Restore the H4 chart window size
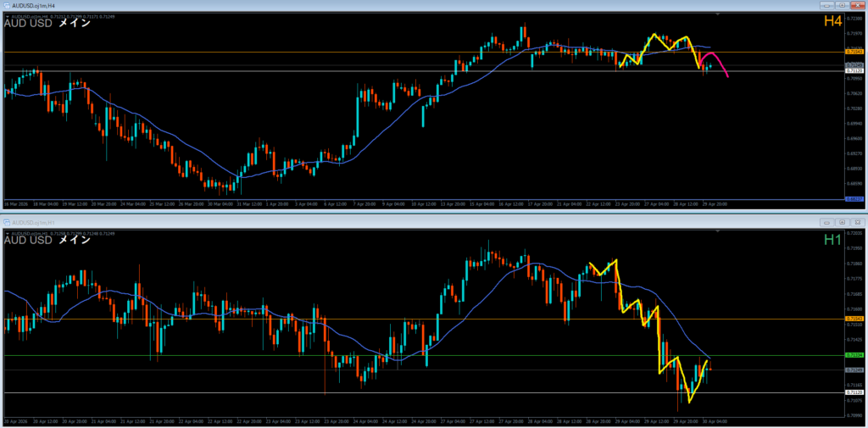This screenshot has height=428, width=868. pos(843,6)
